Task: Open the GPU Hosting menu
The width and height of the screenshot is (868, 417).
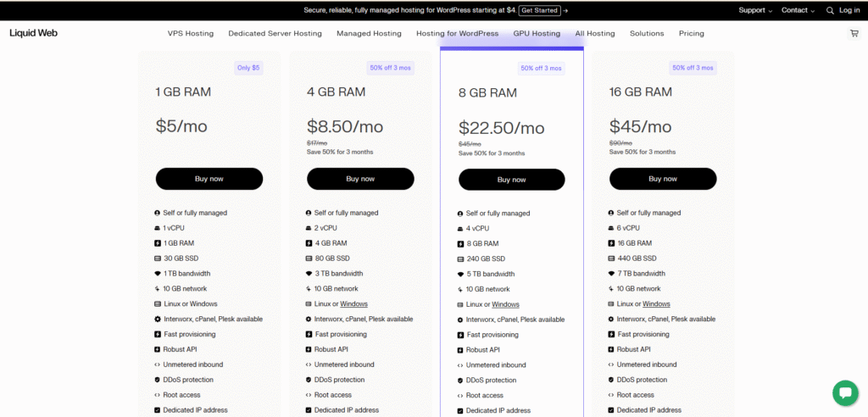Action: pyautogui.click(x=537, y=34)
